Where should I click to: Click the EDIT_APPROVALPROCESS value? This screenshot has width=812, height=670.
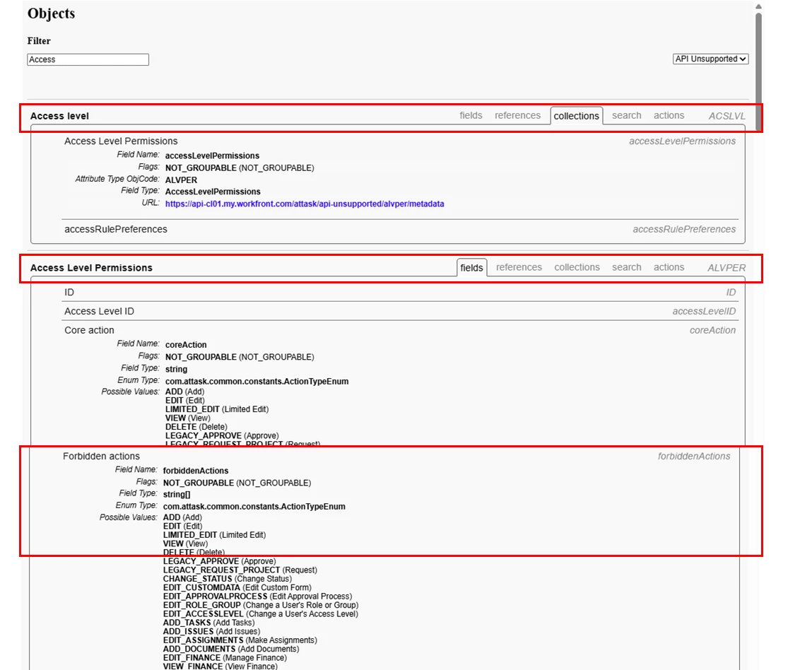click(x=257, y=596)
